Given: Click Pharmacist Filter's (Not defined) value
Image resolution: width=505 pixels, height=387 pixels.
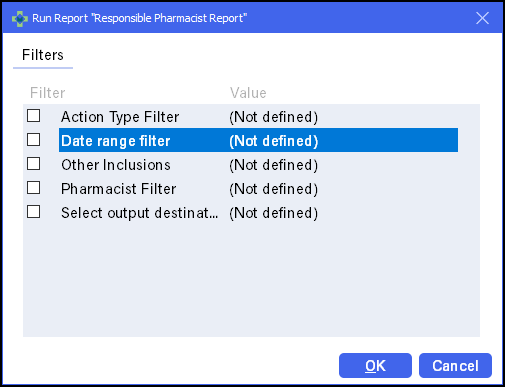Looking at the screenshot, I should 274,189.
